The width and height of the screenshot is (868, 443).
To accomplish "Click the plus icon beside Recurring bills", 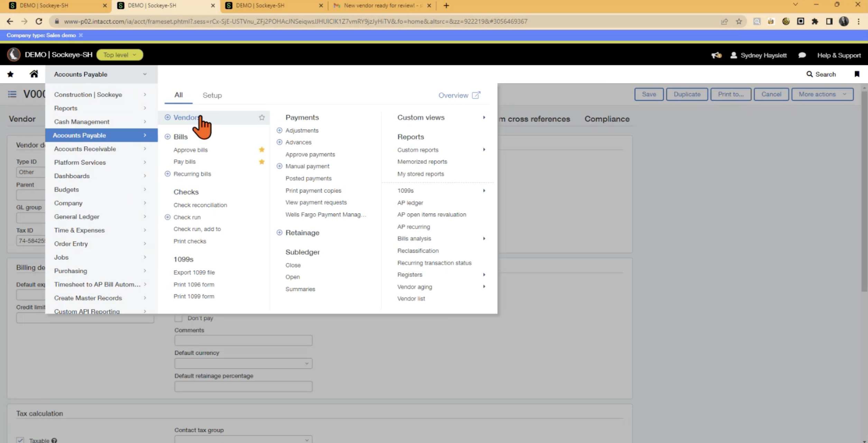I will pyautogui.click(x=167, y=174).
